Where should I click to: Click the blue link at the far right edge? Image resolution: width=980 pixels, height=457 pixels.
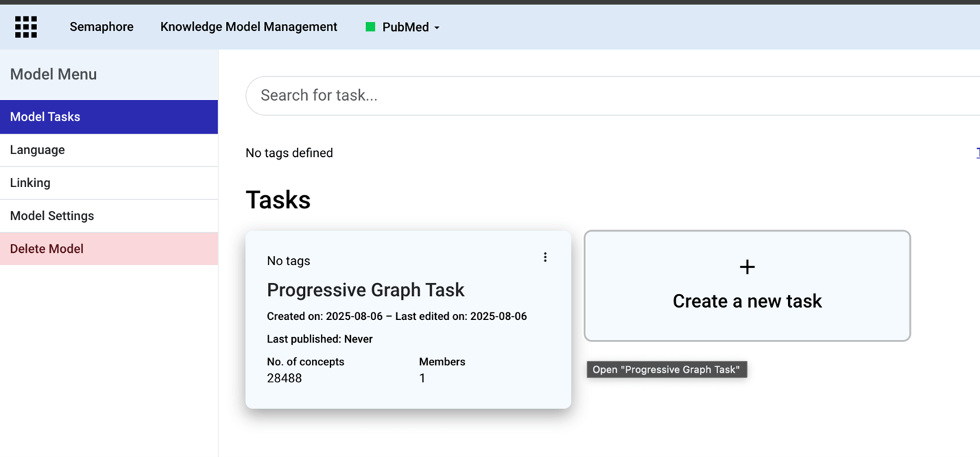point(977,152)
